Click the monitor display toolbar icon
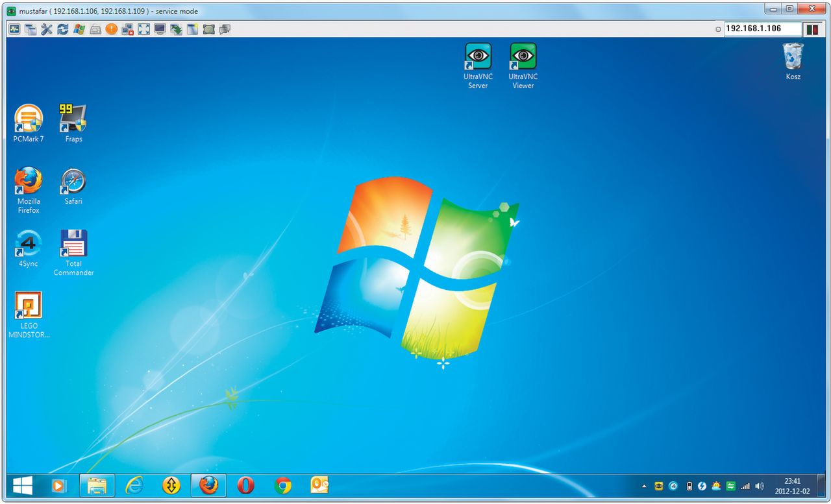This screenshot has height=504, width=831. [x=160, y=29]
